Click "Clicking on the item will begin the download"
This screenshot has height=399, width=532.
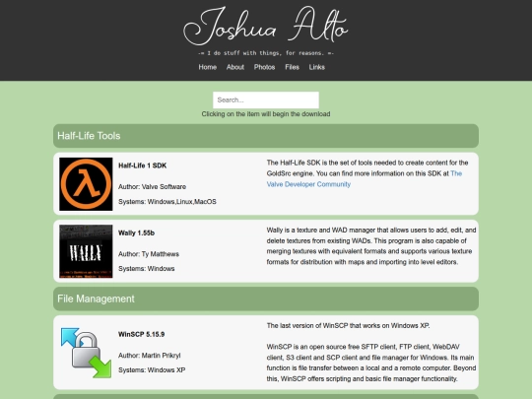266,114
